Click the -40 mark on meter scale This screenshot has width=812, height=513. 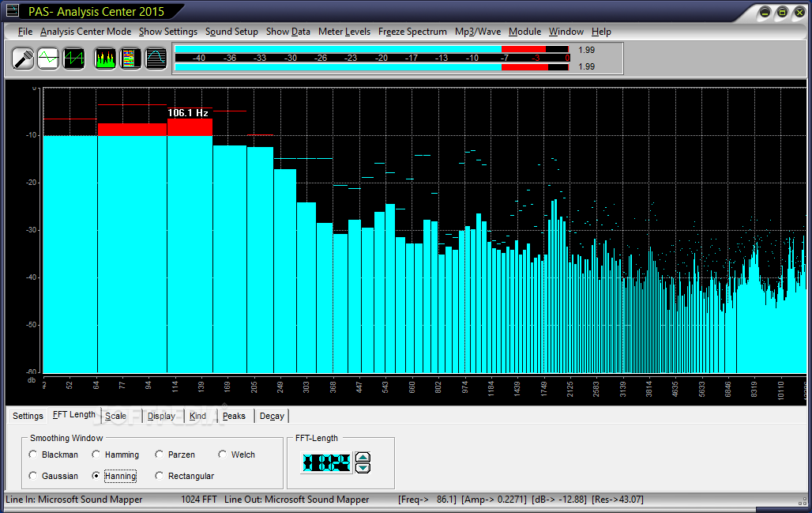[x=199, y=58]
